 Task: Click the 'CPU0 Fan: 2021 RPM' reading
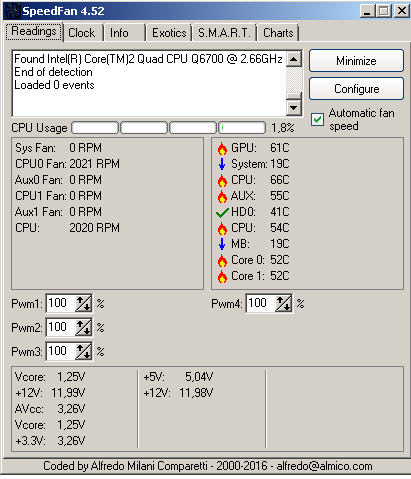point(67,164)
